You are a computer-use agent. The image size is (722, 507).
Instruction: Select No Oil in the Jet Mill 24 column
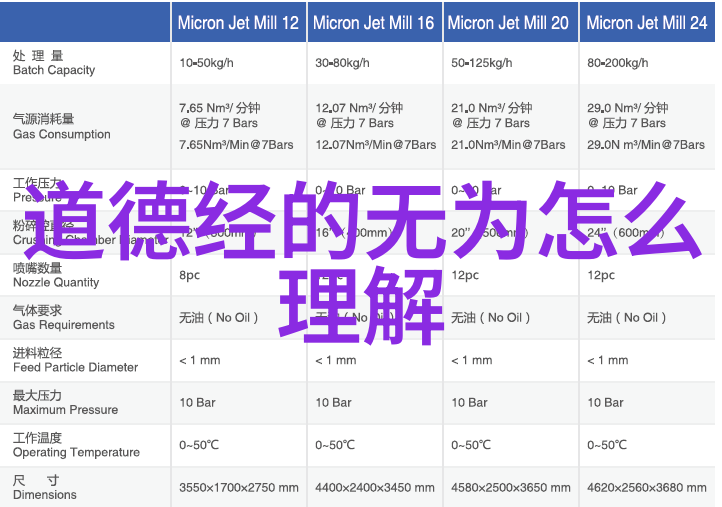(x=627, y=318)
